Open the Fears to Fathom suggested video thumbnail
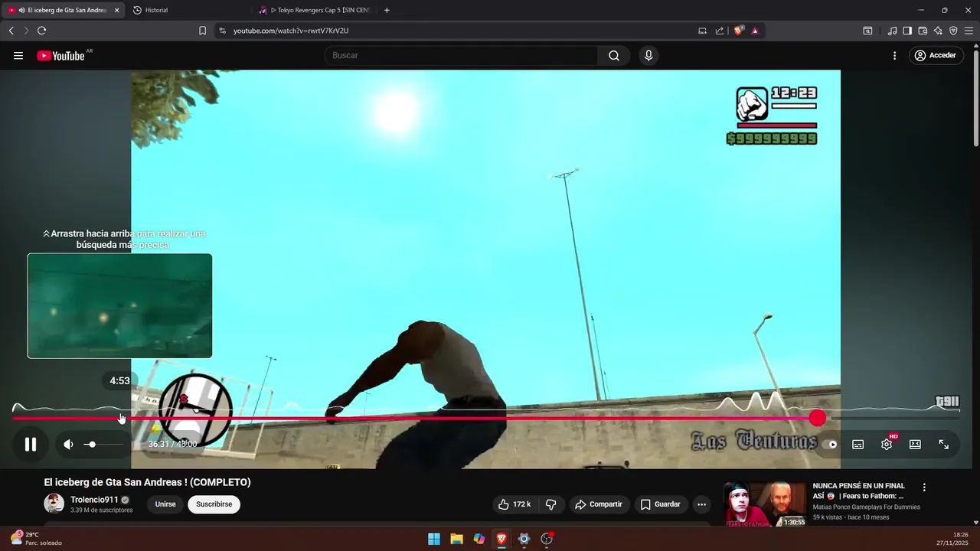The image size is (980, 551). point(765,504)
